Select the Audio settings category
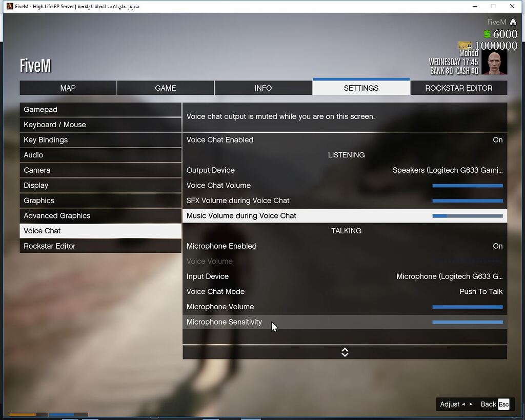 pyautogui.click(x=100, y=155)
